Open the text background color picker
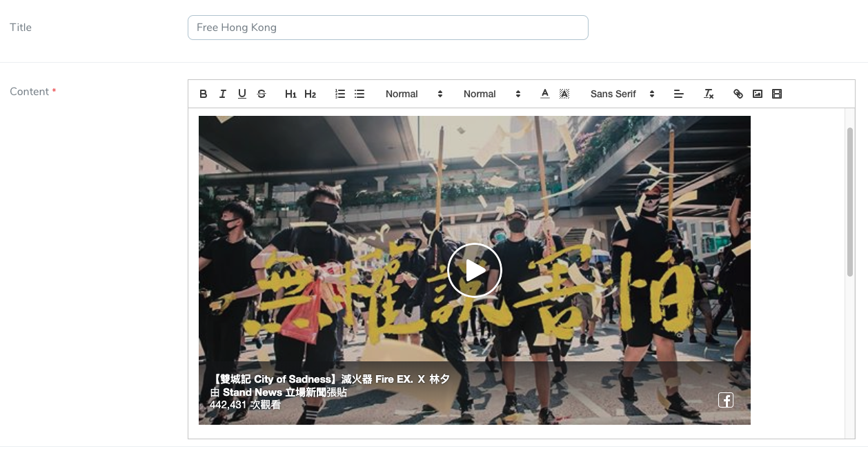 click(564, 94)
